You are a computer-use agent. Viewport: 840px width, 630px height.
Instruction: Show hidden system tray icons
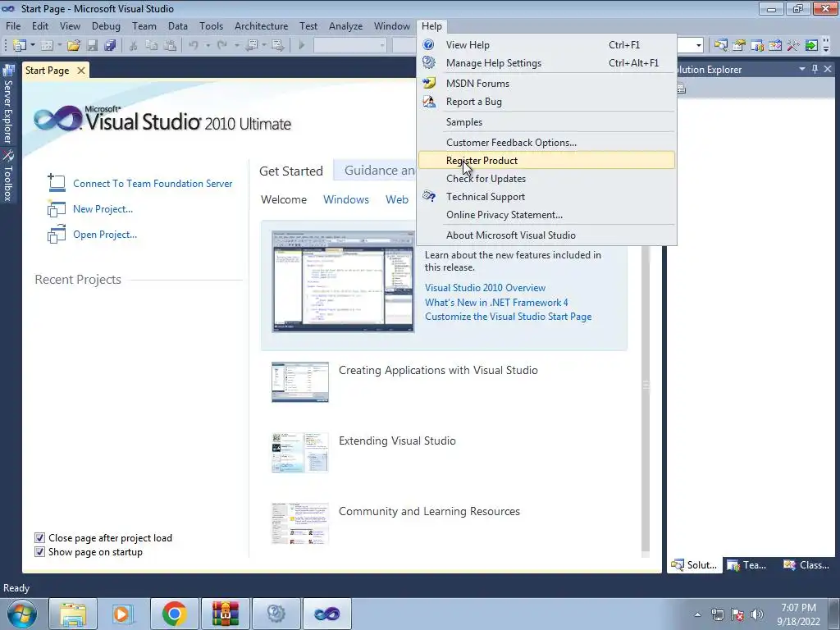click(x=697, y=615)
